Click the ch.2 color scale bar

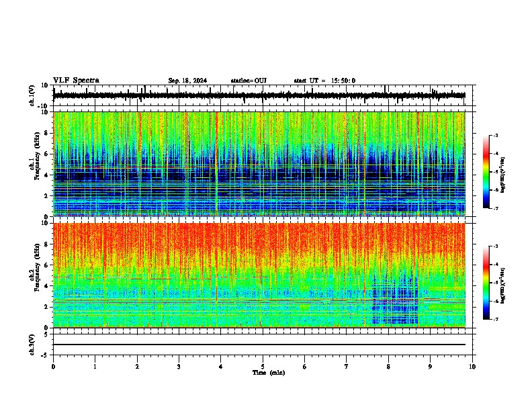click(486, 283)
